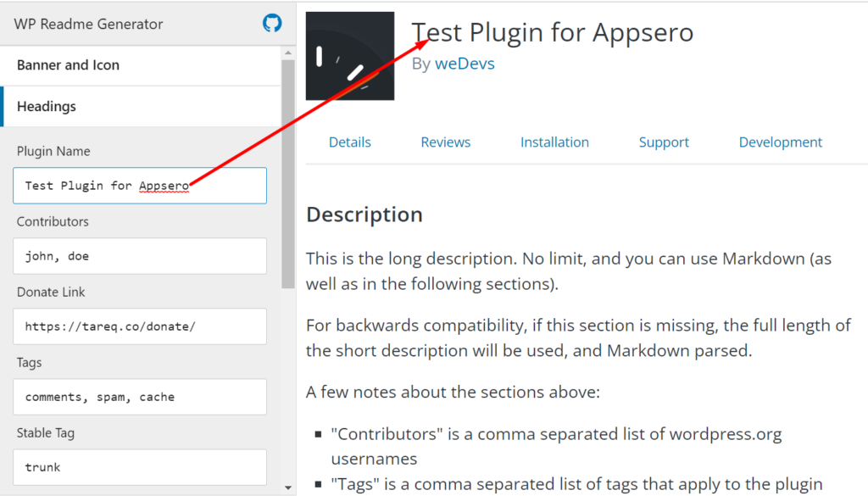The width and height of the screenshot is (868, 496).
Task: Click the sidebar scroll down arrow
Action: [288, 488]
